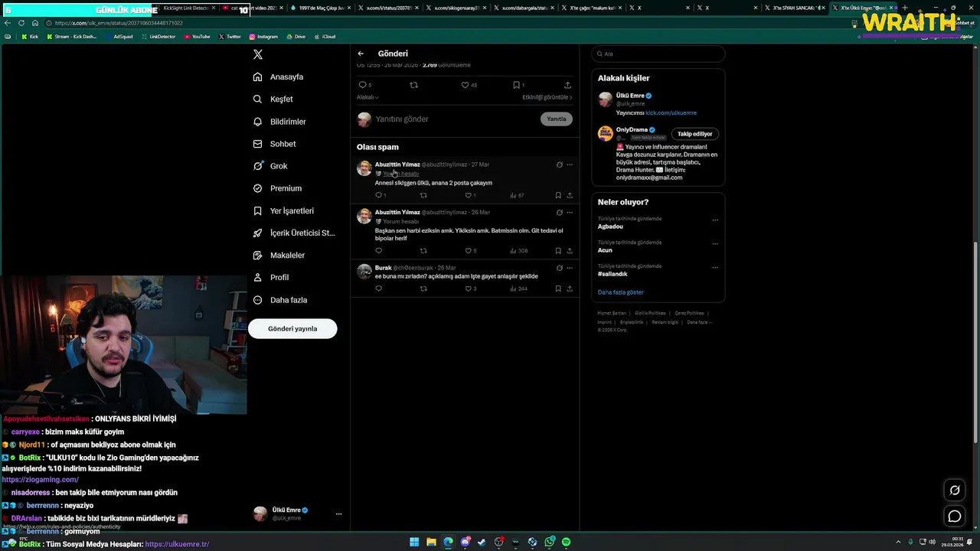The height and width of the screenshot is (551, 980).
Task: Open Burak's profile name link
Action: coord(383,268)
